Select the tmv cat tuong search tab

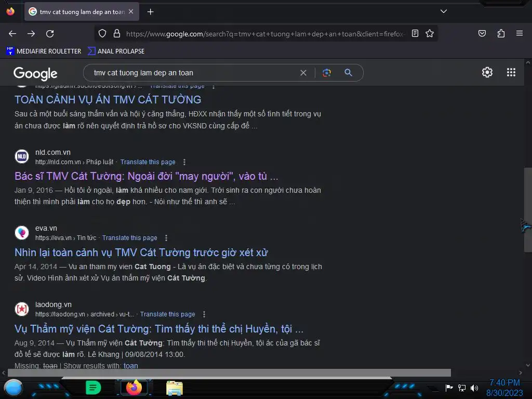pos(82,12)
